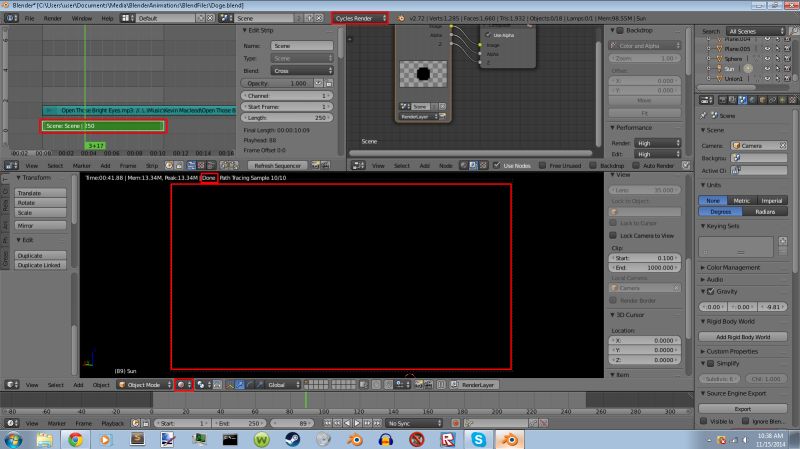Open the Window menu
This screenshot has width=800, height=449.
[x=82, y=18]
